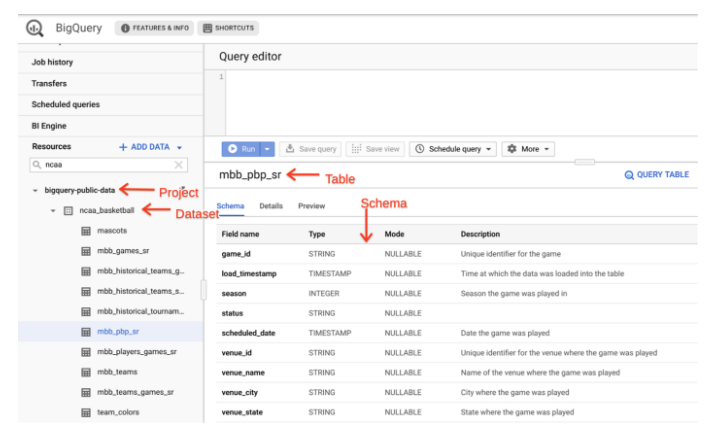Click the mbb_pbp_sr table icon
This screenshot has width=725, height=429.
coord(86,332)
